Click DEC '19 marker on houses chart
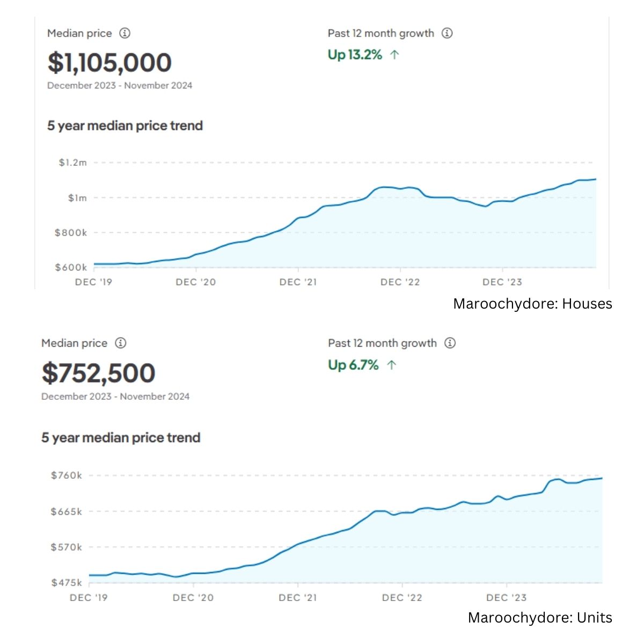The width and height of the screenshot is (644, 644). coord(93,282)
